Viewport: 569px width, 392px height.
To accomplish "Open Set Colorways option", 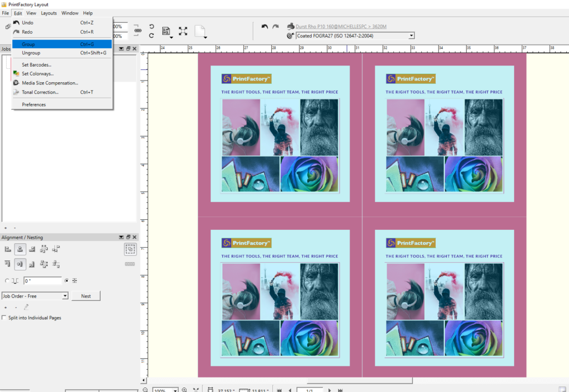I will [x=62, y=74].
